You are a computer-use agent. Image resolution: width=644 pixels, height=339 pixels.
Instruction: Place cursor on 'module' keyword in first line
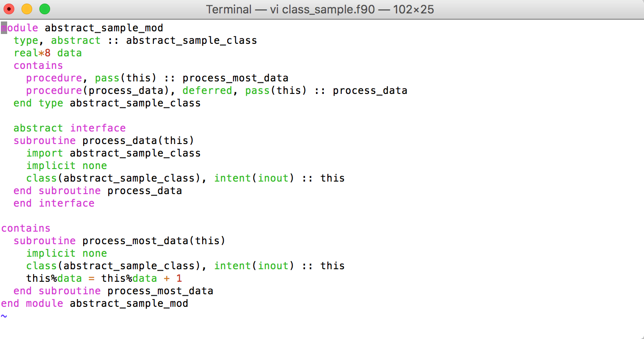point(20,28)
